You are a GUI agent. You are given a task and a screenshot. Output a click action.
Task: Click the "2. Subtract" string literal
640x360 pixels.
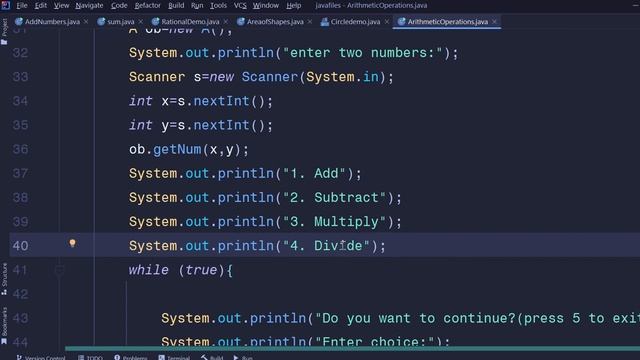click(x=334, y=198)
